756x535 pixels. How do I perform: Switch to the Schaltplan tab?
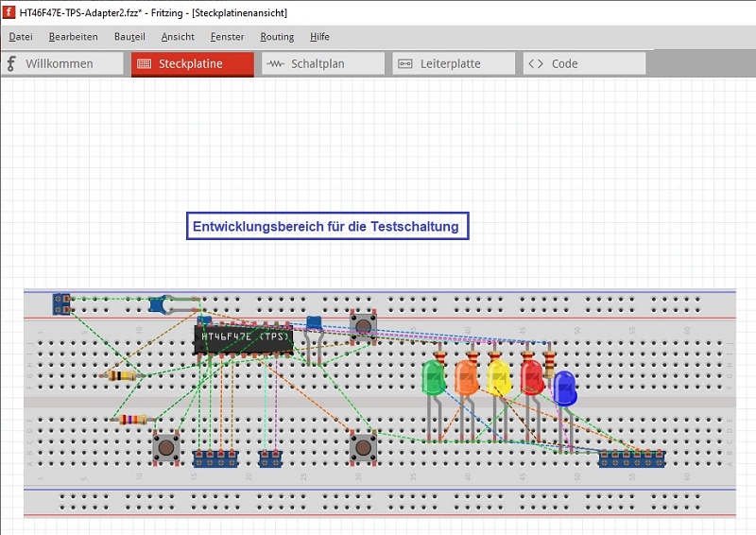323,63
